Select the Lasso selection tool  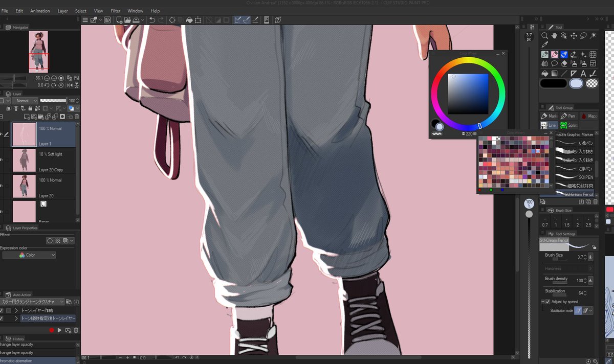(x=583, y=36)
